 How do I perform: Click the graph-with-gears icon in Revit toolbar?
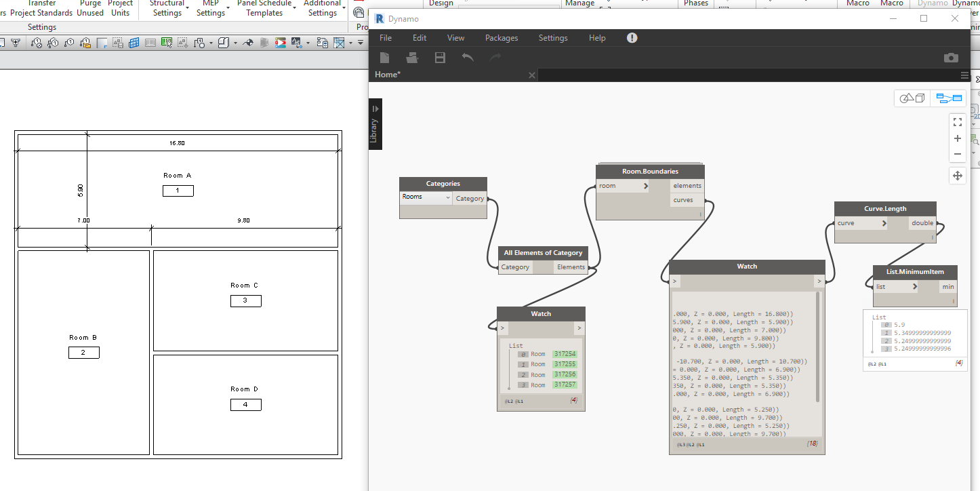(x=296, y=43)
